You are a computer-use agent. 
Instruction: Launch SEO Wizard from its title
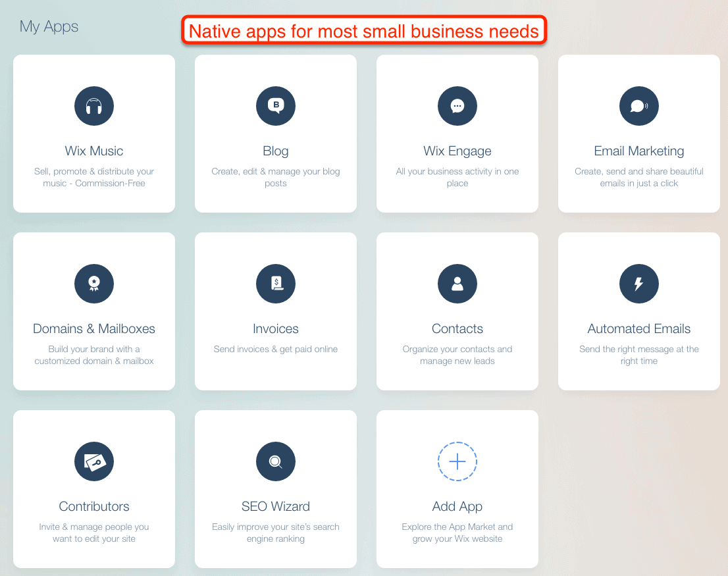276,506
